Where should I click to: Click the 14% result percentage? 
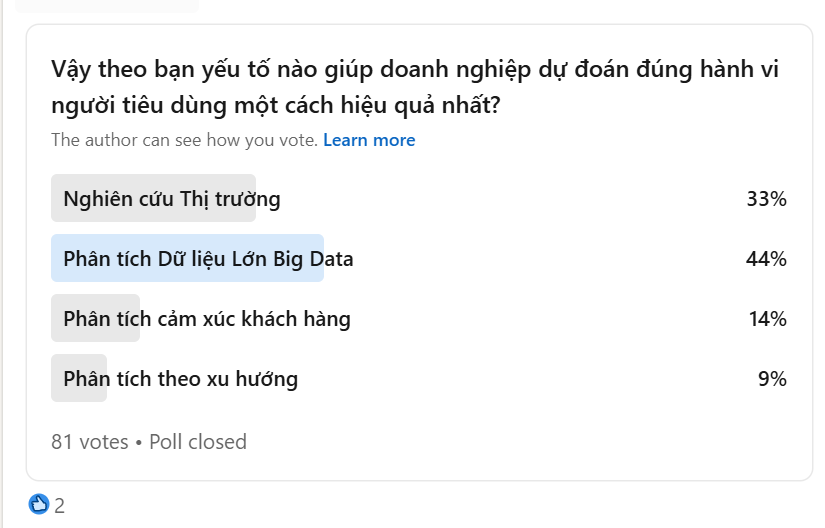click(766, 319)
